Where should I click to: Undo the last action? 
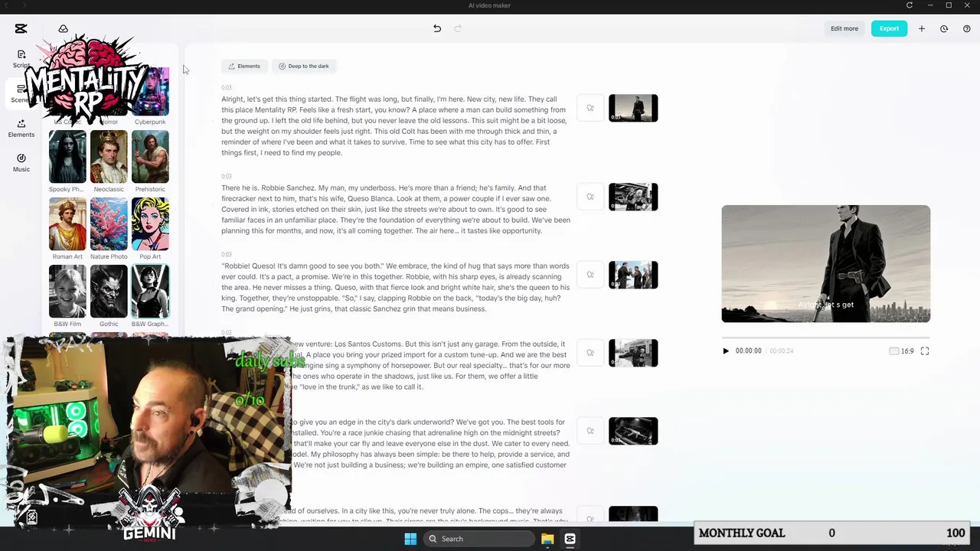437,28
